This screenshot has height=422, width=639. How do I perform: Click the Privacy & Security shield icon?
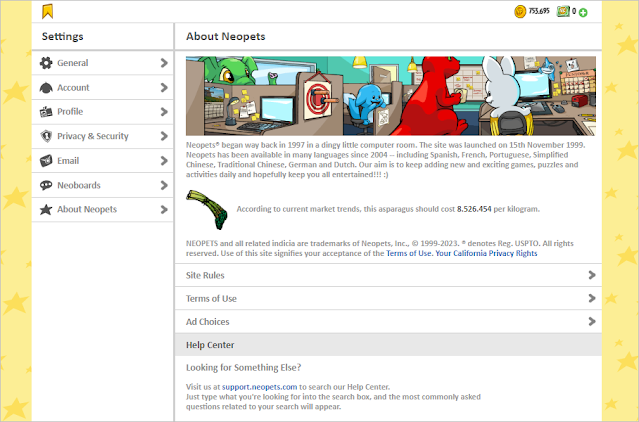pyautogui.click(x=46, y=136)
